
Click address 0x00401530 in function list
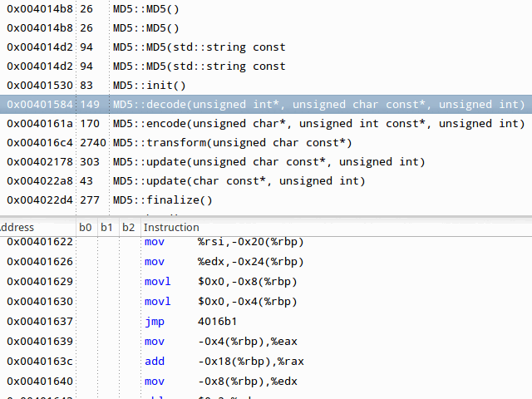coord(40,85)
